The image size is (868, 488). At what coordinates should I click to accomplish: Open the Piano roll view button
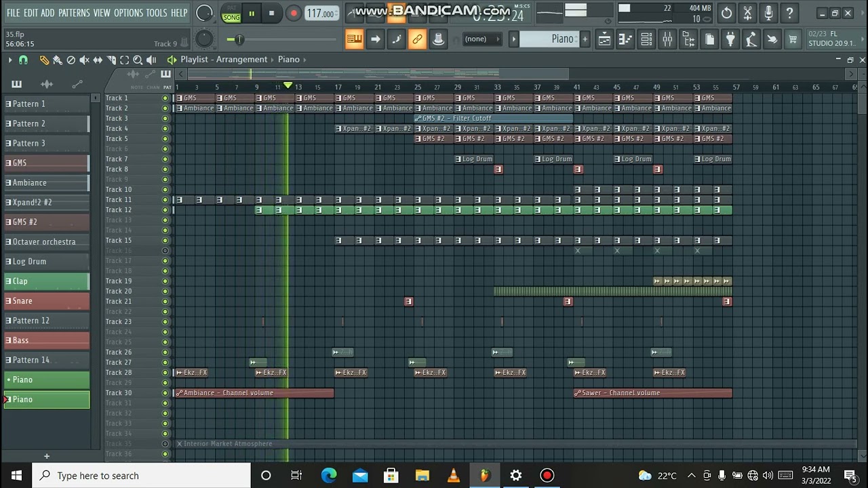tap(625, 39)
